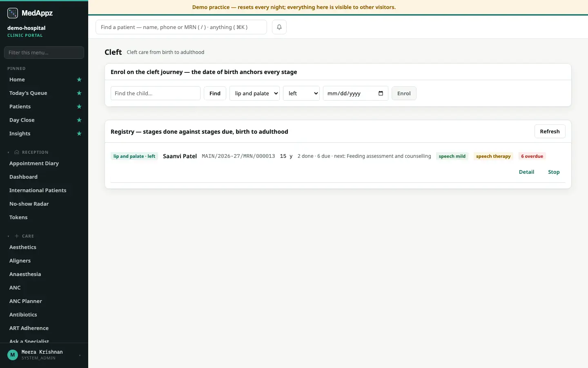Click the Care section plus icon
588x368 pixels.
pos(17,236)
